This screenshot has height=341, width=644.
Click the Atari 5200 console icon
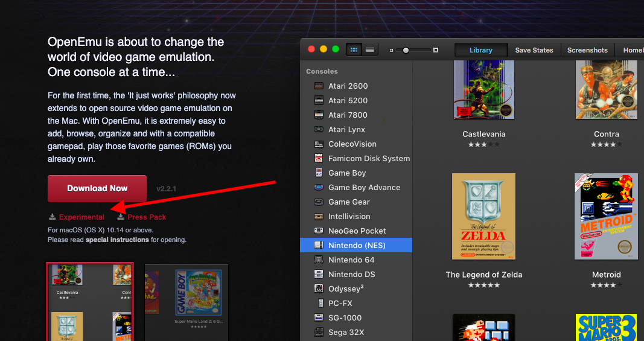pos(319,100)
